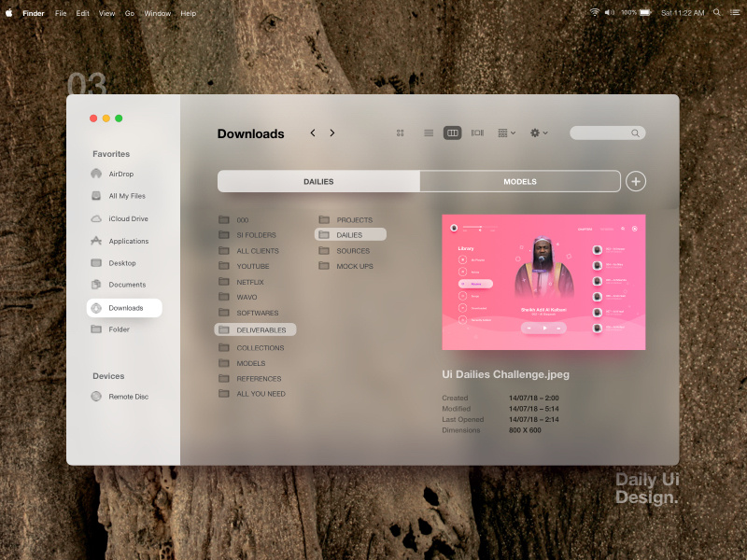Open All My Files in sidebar
Viewport: 747px width, 560px height.
tap(119, 196)
